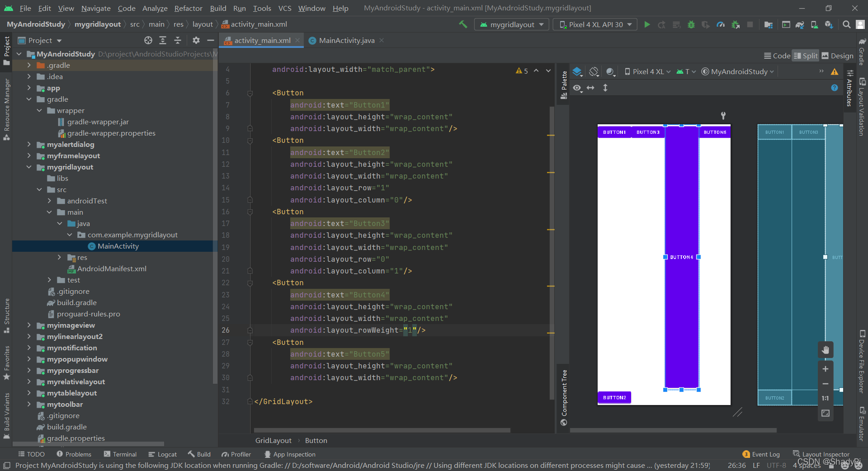Toggle view options eye icon in design view

pyautogui.click(x=577, y=88)
